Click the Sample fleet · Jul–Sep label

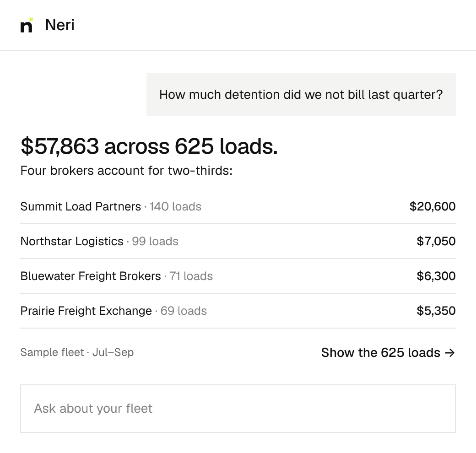click(77, 353)
